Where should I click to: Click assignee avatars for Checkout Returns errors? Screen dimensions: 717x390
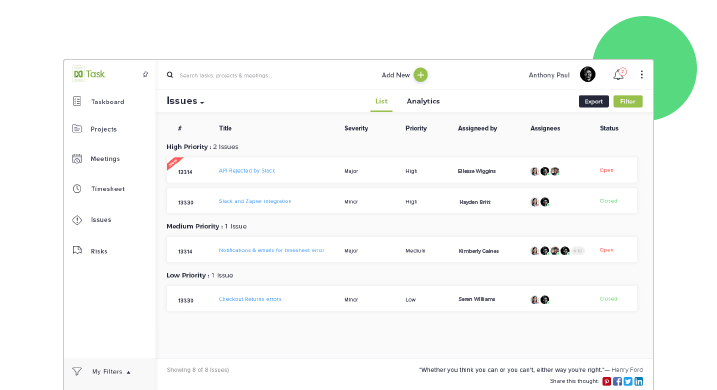(x=540, y=300)
